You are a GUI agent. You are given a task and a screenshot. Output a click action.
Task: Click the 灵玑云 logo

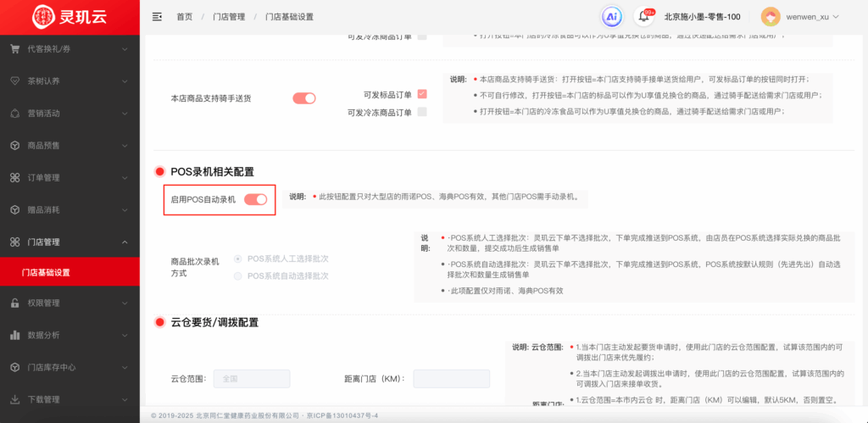click(70, 17)
